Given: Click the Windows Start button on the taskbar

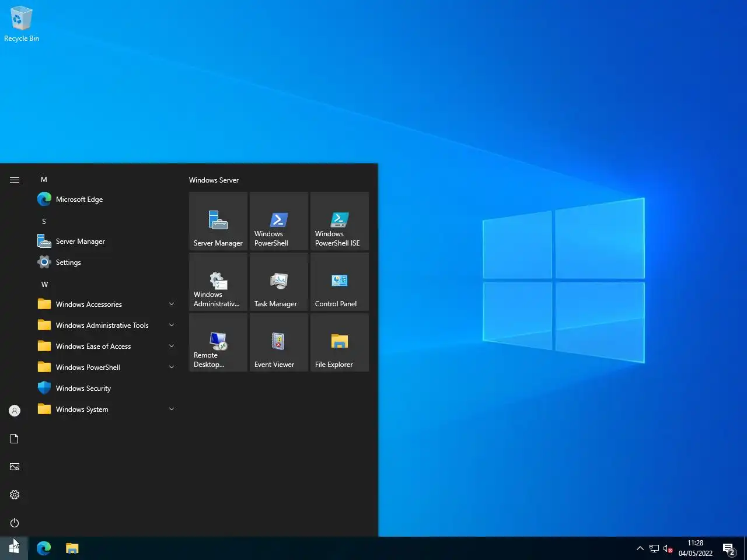Looking at the screenshot, I should [x=14, y=548].
